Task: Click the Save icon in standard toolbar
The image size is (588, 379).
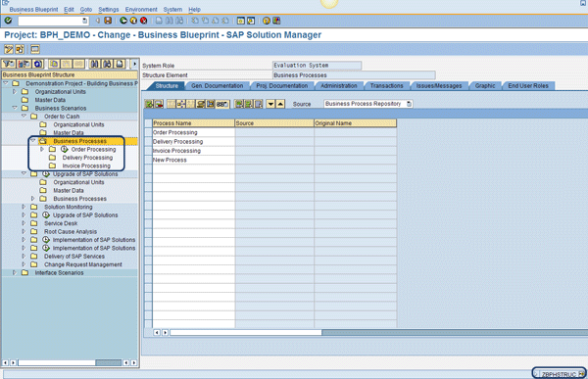Action: tap(108, 21)
